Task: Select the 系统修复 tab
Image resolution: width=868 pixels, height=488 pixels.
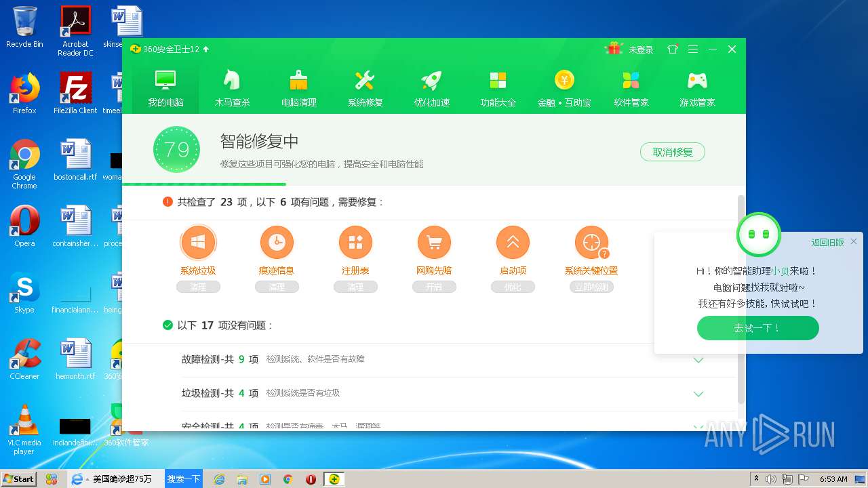Action: click(x=365, y=89)
